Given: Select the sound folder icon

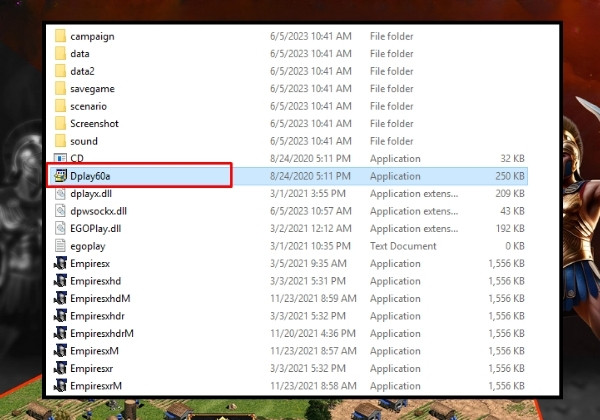Looking at the screenshot, I should 60,141.
